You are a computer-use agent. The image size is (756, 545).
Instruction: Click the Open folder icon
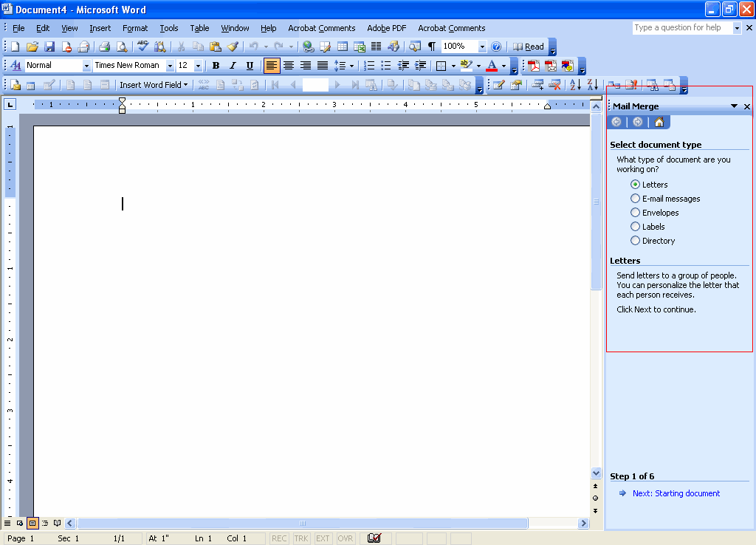[x=32, y=47]
